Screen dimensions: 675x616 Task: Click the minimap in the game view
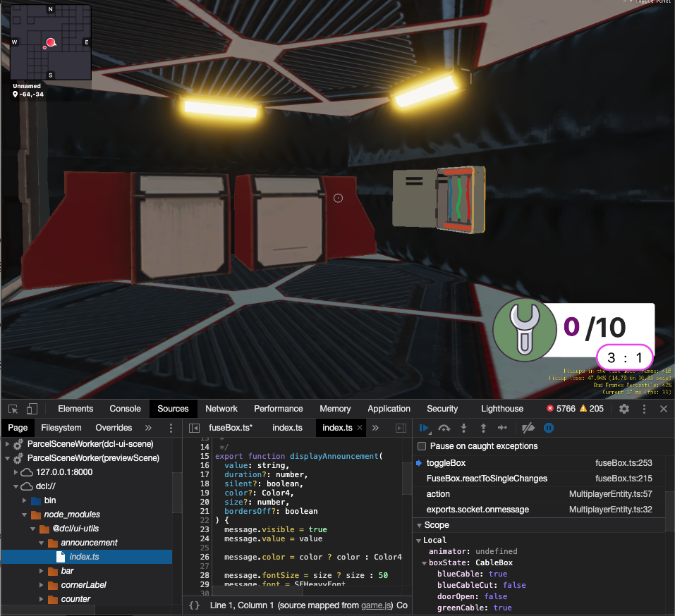50,42
